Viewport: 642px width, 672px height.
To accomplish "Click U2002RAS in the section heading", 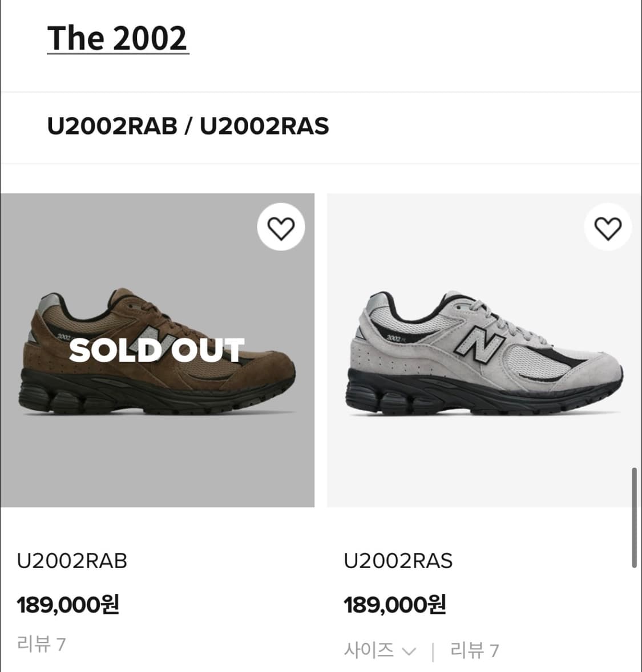I will (264, 126).
